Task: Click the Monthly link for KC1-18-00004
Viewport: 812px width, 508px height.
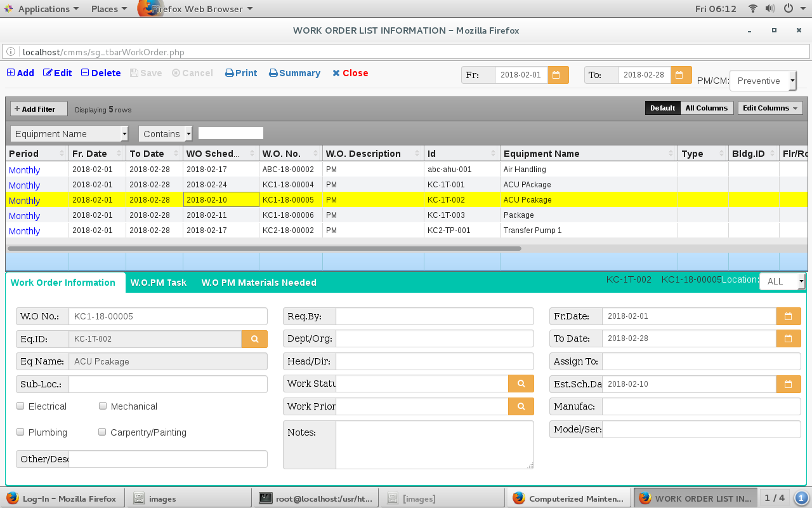Action: tap(25, 185)
